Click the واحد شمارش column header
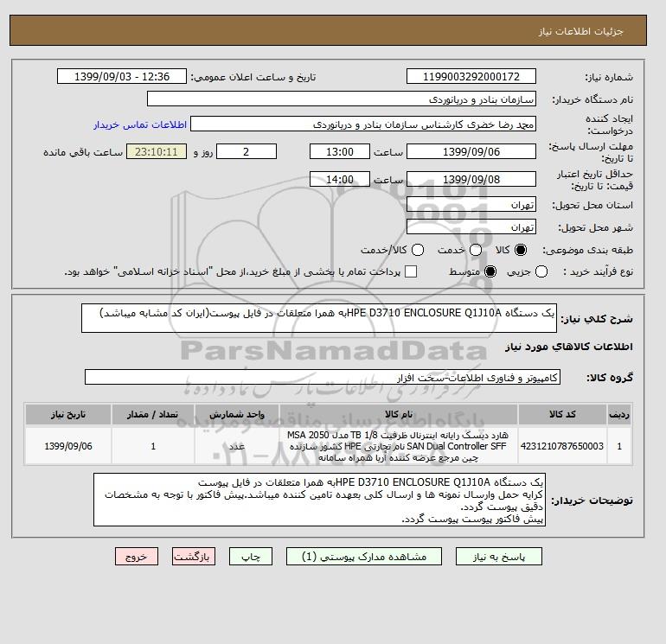 [x=237, y=414]
